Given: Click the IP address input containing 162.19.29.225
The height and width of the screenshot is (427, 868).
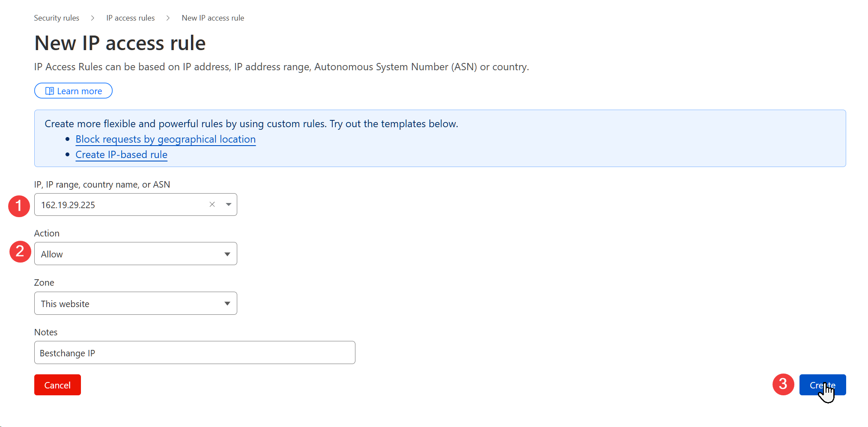Looking at the screenshot, I should (x=120, y=205).
